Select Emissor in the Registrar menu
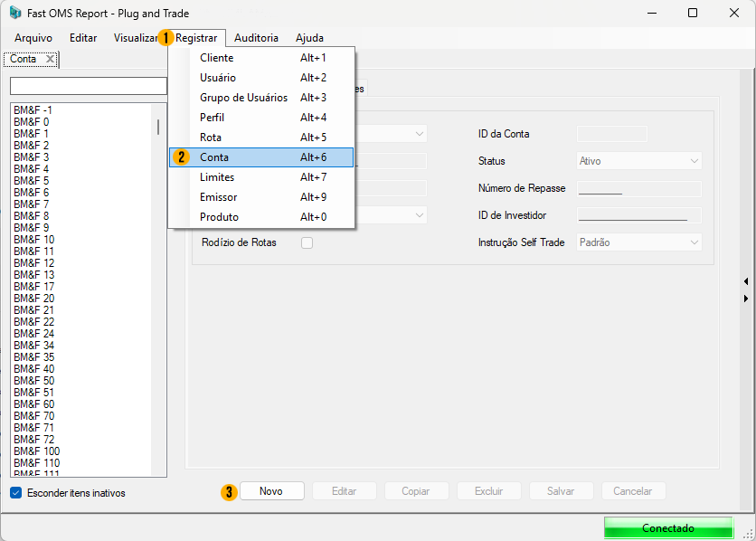This screenshot has width=756, height=541. pos(261,197)
